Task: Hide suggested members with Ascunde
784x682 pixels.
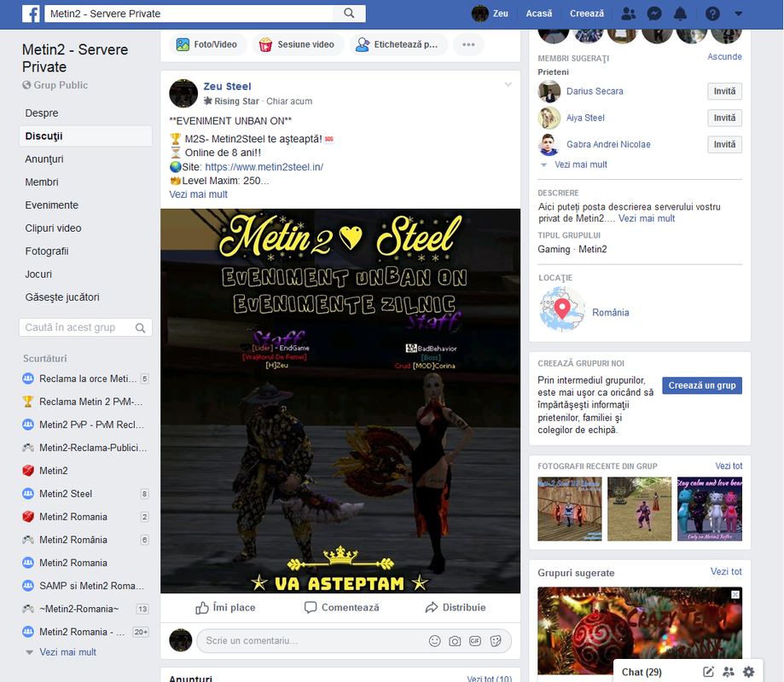Action: point(724,57)
